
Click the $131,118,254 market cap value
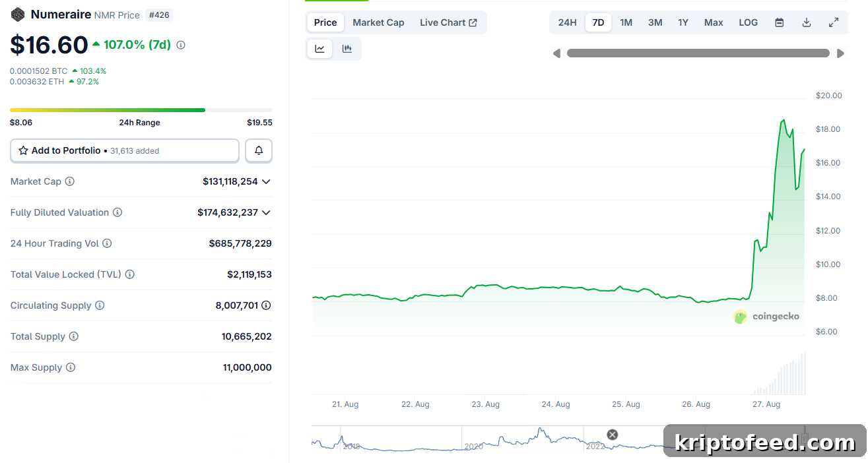pos(230,181)
